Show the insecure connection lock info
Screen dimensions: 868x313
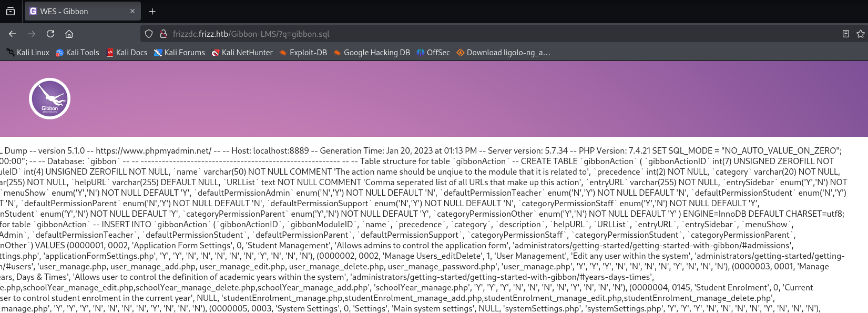[164, 34]
